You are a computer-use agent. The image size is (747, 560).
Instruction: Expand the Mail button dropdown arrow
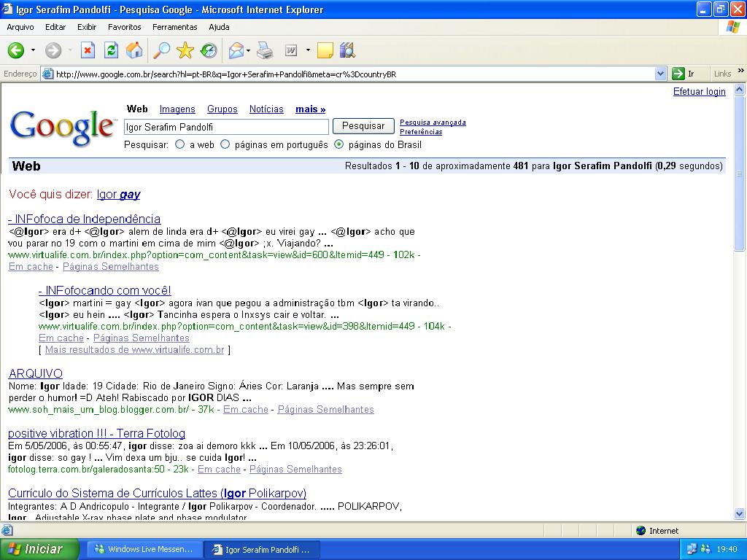coord(249,50)
